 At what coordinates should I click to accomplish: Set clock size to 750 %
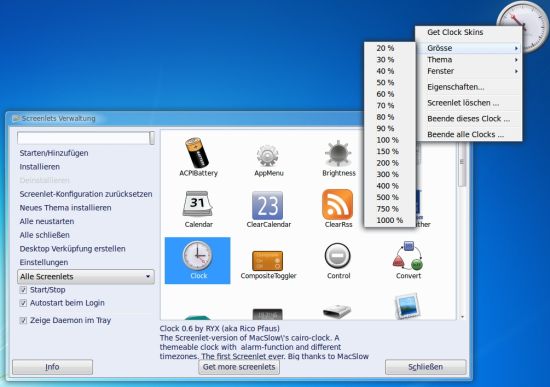(390, 209)
